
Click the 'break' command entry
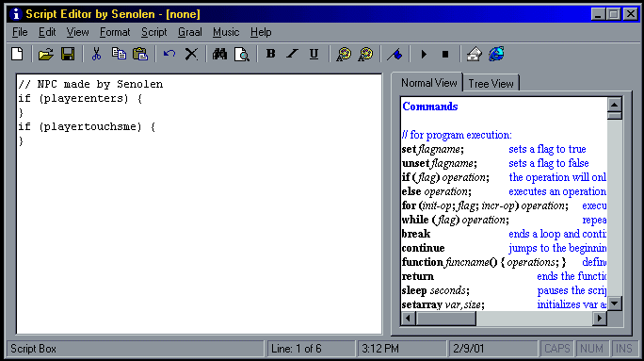click(416, 234)
